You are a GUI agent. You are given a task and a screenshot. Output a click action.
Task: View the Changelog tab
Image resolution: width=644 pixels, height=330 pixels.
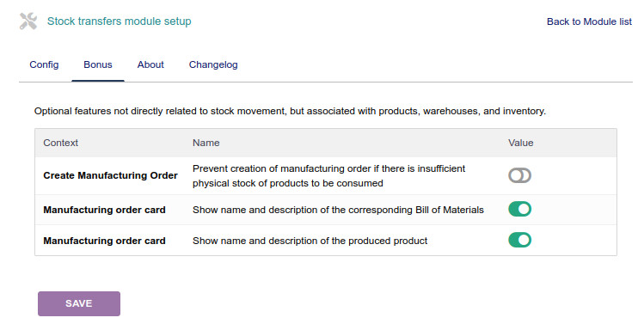coord(213,64)
